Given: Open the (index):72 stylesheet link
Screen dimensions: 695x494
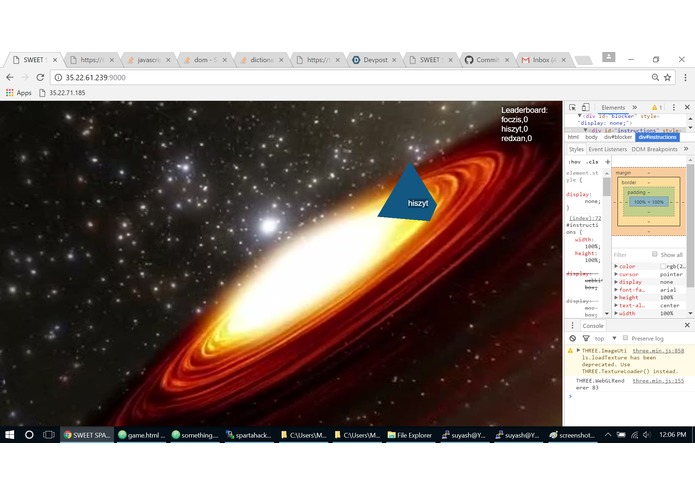Looking at the screenshot, I should [585, 218].
